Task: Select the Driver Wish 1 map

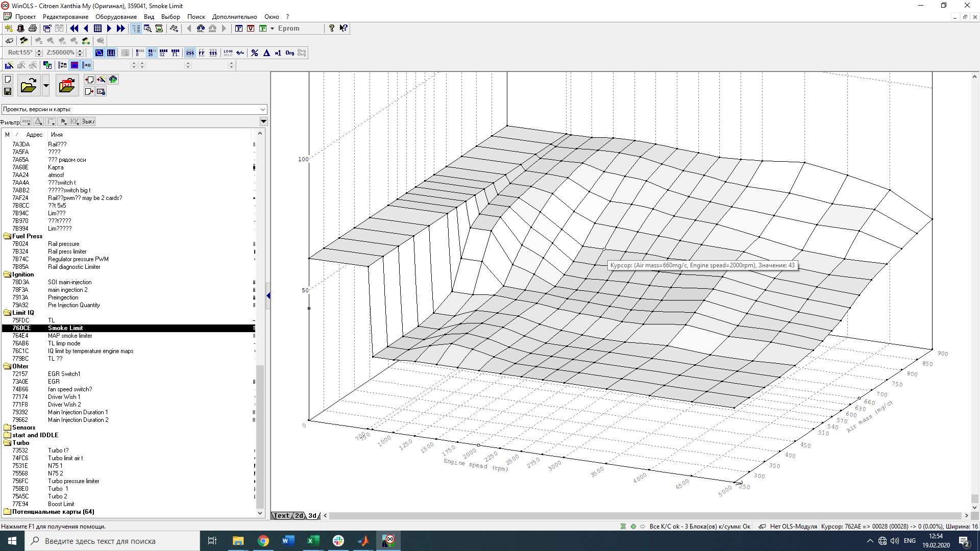Action: [x=64, y=397]
